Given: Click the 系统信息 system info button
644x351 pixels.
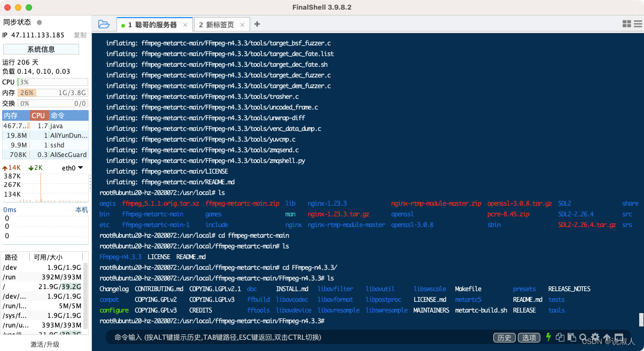Looking at the screenshot, I should [41, 49].
